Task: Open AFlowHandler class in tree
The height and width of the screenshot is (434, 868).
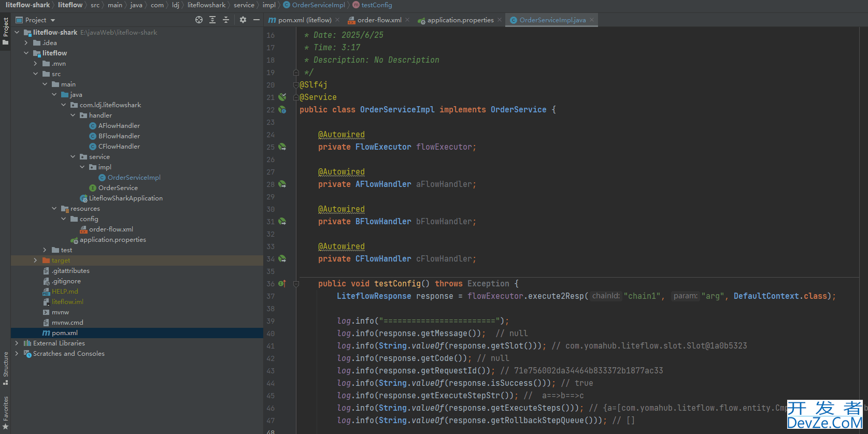Action: 119,125
